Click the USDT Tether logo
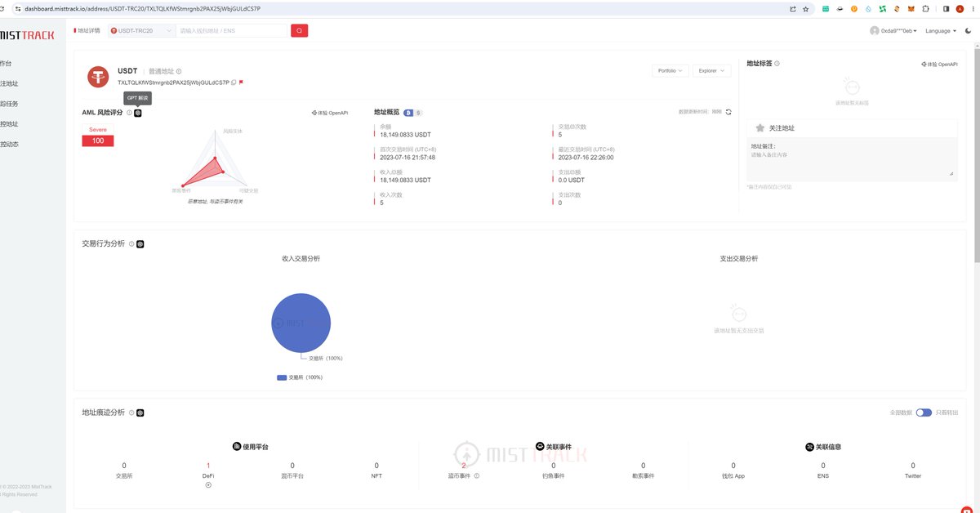Image resolution: width=980 pixels, height=513 pixels. coord(99,77)
